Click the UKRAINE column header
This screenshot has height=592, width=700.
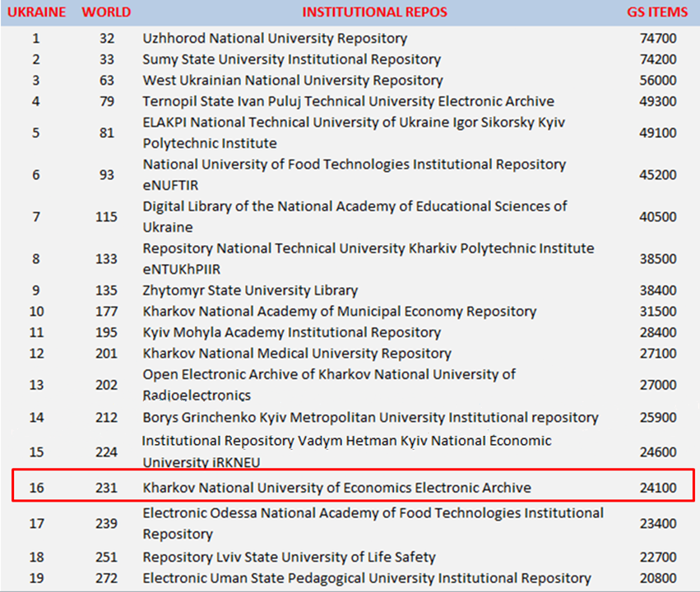37,12
